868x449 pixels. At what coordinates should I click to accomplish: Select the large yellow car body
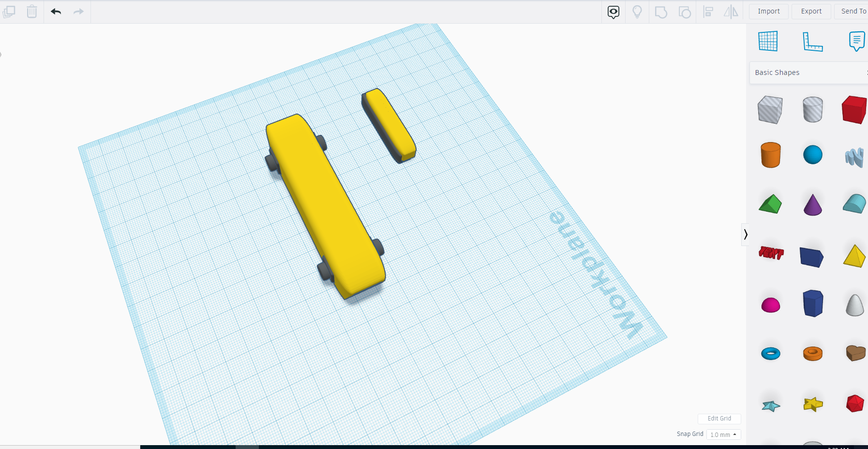click(325, 207)
